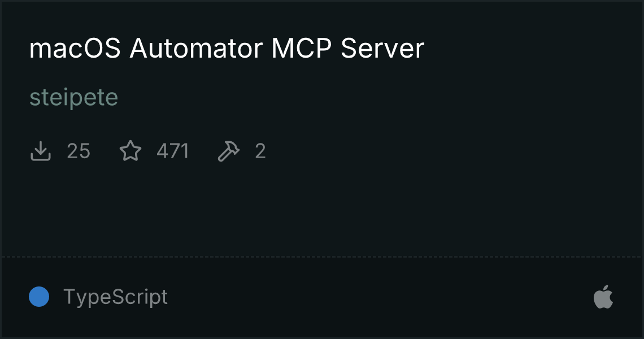
Task: Click the dashed divider above the footer
Action: click(x=322, y=257)
